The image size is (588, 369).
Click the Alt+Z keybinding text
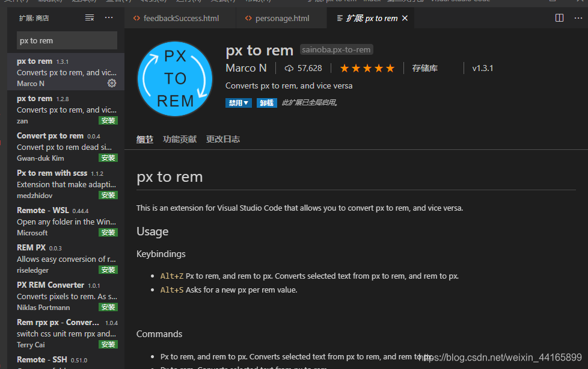coord(172,276)
